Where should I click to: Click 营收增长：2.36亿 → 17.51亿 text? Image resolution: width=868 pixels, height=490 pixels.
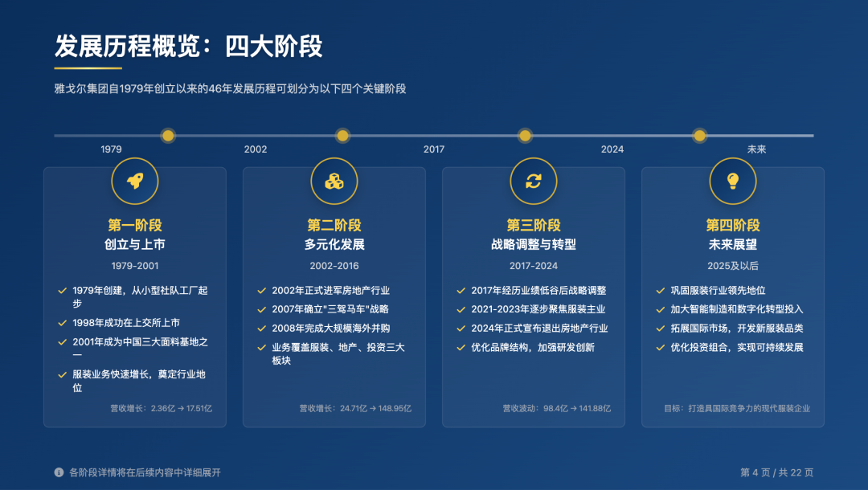[x=161, y=409]
